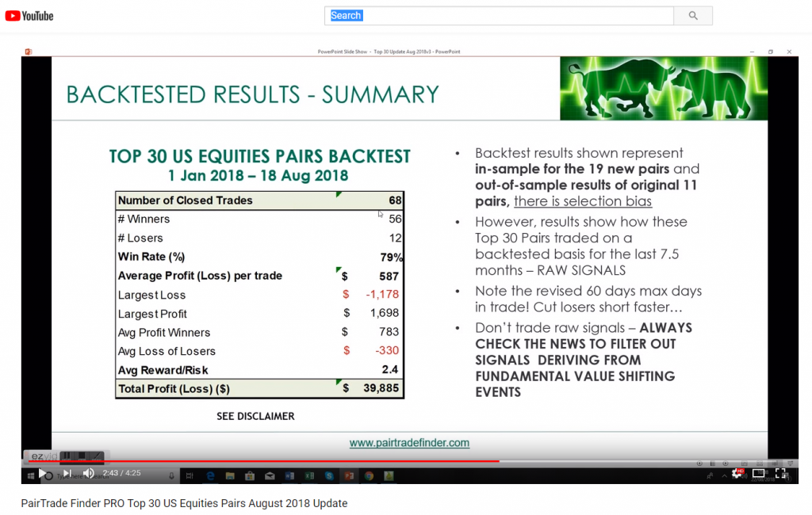Screen dimensions: 812x515
Task: Skip to the next video
Action: tap(67, 474)
